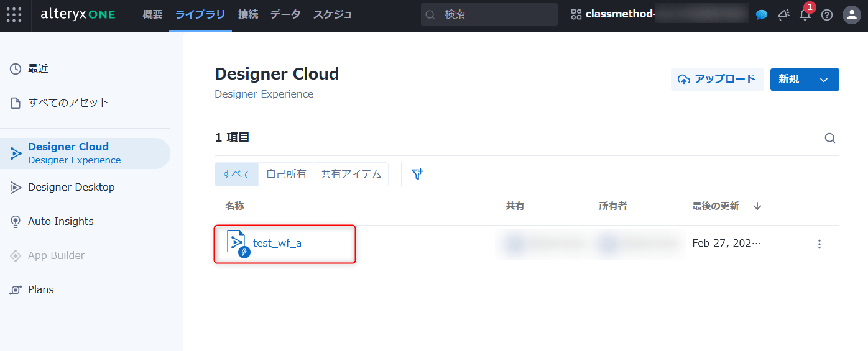The image size is (868, 351).
Task: Go to the スケジュ tab
Action: [x=332, y=14]
